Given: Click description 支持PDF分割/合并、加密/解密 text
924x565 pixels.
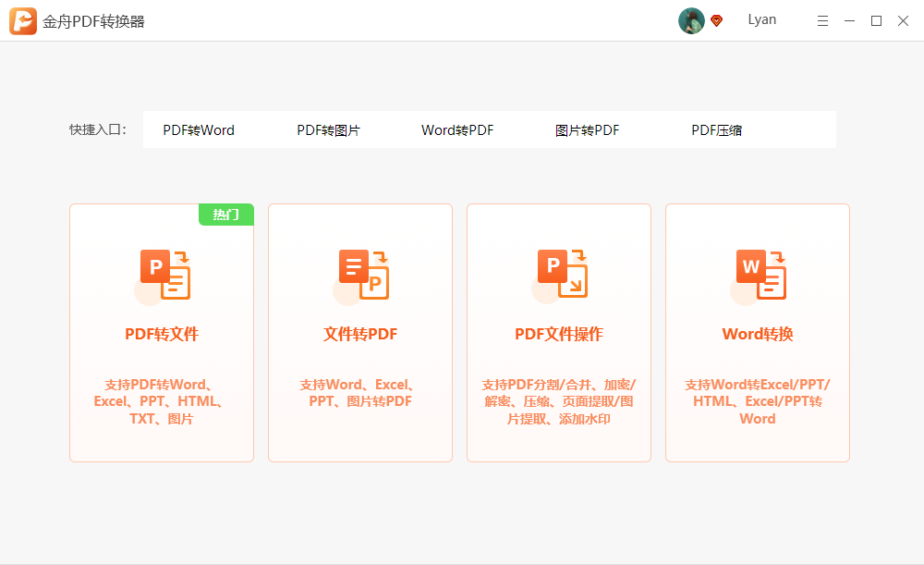Looking at the screenshot, I should (559, 401).
